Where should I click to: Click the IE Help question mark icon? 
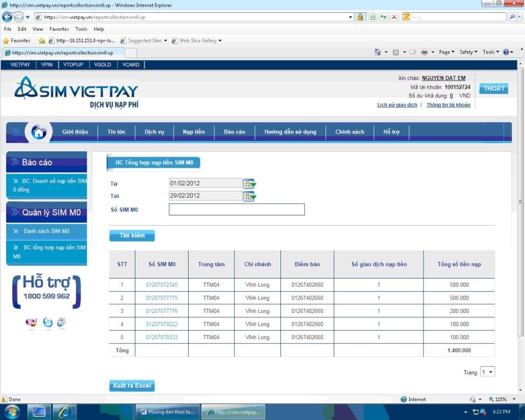tap(506, 52)
